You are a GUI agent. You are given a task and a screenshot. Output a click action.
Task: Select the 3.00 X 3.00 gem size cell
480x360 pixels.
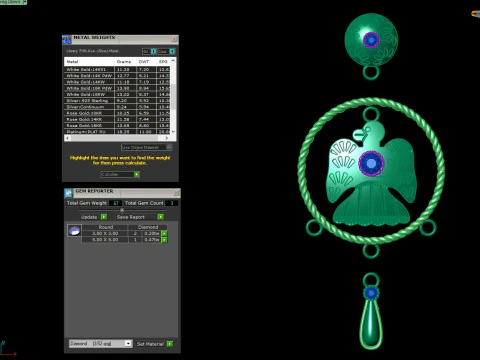[x=105, y=233]
